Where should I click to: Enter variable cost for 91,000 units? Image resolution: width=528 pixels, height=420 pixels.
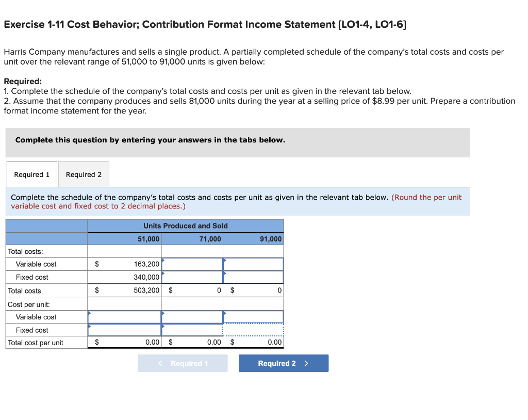pos(253,264)
